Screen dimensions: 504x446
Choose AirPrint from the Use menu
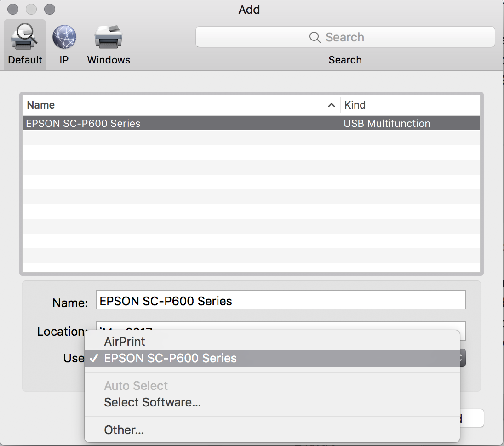click(272, 342)
